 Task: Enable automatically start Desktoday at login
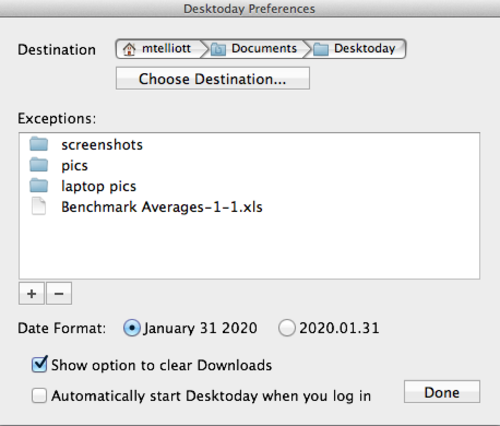pyautogui.click(x=39, y=396)
